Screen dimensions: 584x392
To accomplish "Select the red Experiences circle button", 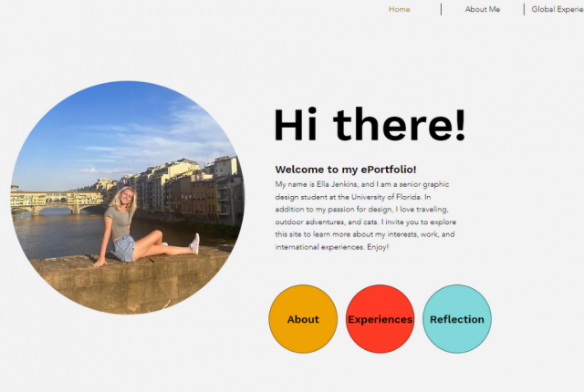I will (x=380, y=319).
